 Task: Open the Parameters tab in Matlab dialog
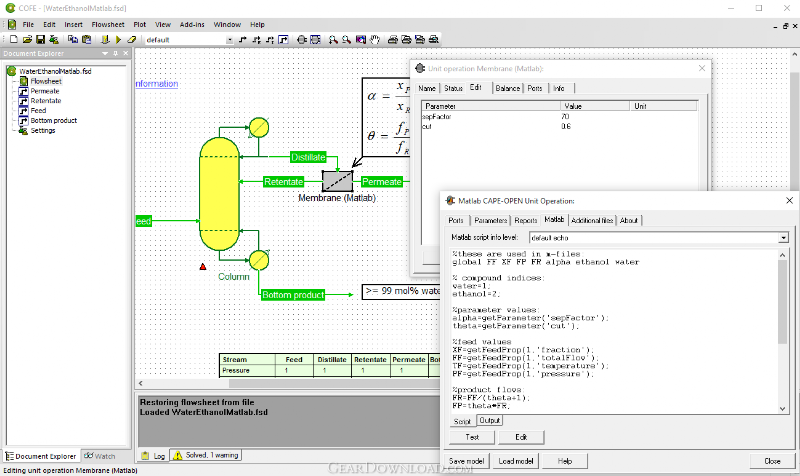tap(490, 220)
